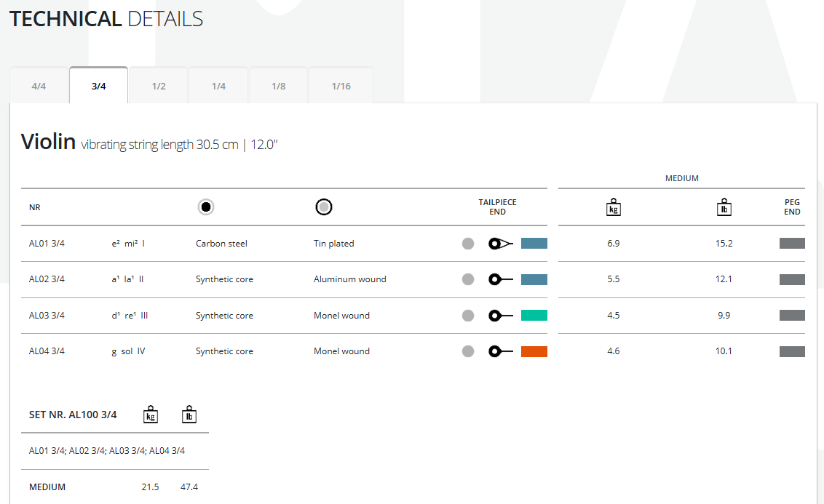Image resolution: width=824 pixels, height=504 pixels.
Task: Click the 'g sol IV' note label
Action: pyautogui.click(x=128, y=351)
